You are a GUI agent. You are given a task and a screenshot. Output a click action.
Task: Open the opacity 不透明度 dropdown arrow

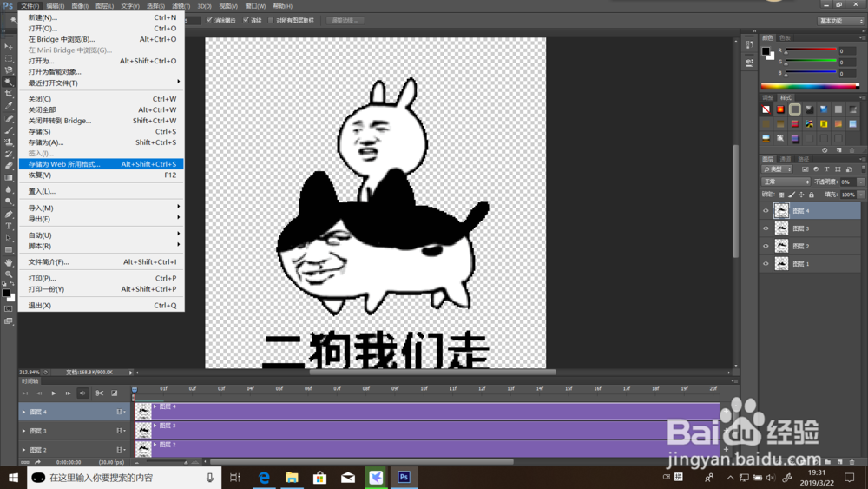(x=861, y=182)
